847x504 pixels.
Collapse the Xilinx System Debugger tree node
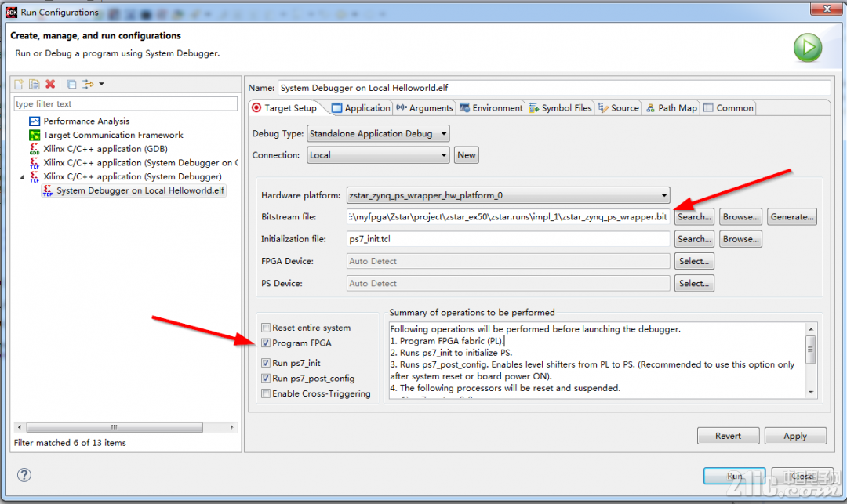[x=22, y=177]
